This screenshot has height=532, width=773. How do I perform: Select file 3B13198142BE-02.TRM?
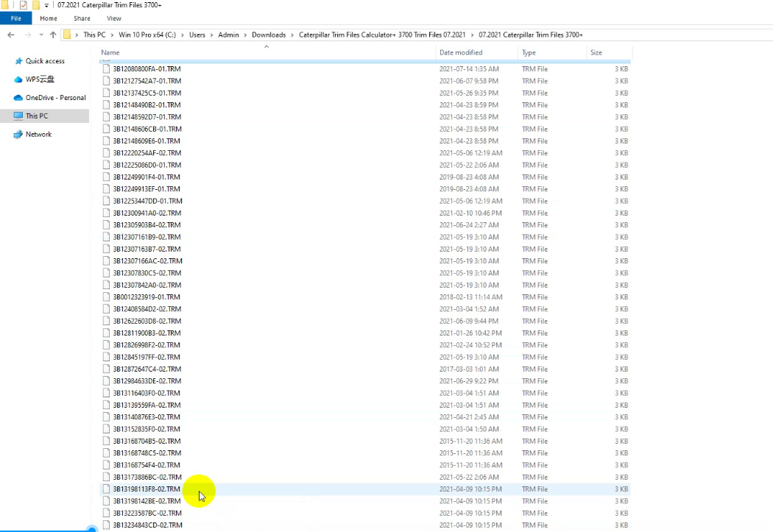pos(147,501)
